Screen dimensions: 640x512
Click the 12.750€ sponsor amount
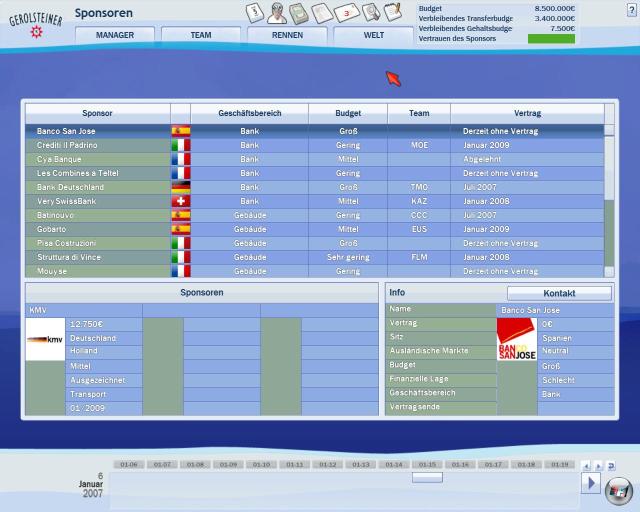coord(87,324)
